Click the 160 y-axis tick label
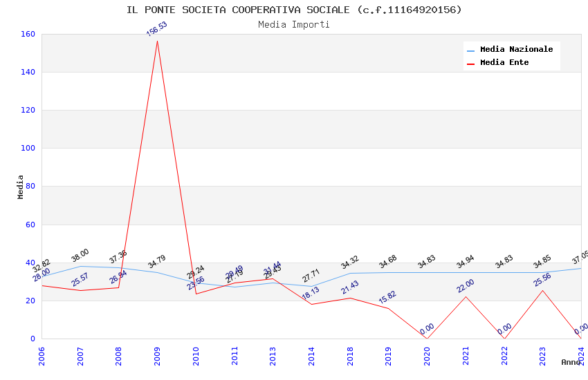The image size is (588, 380). tap(28, 34)
